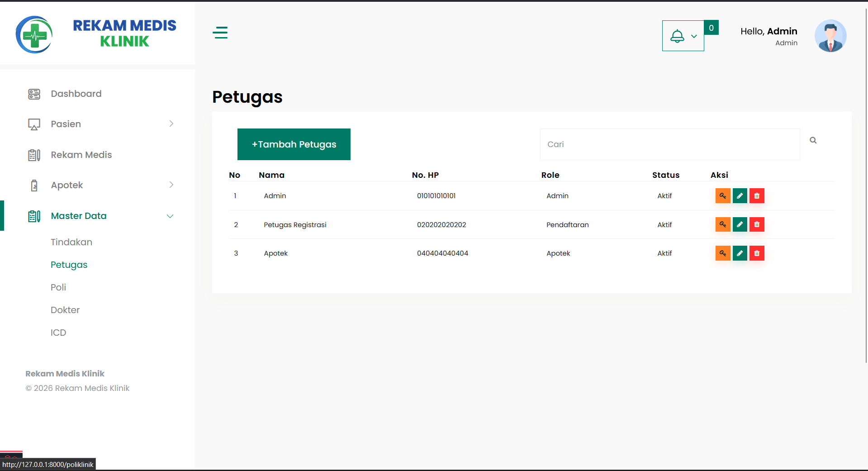This screenshot has height=471, width=868.
Task: Edit the Apotek staff row
Action: point(740,253)
